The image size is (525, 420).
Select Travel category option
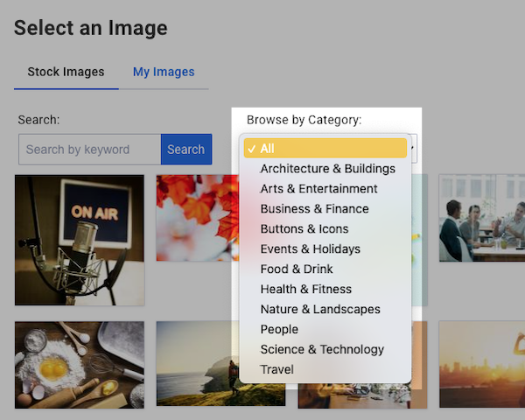click(276, 370)
